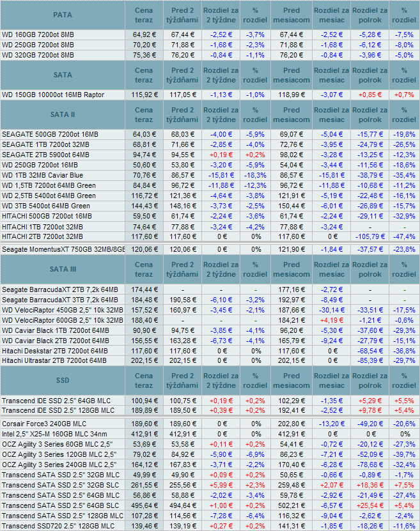
Task: Select Hitachi Deskstar 2TB 7200ot 64MB name
Action: [x=55, y=351]
